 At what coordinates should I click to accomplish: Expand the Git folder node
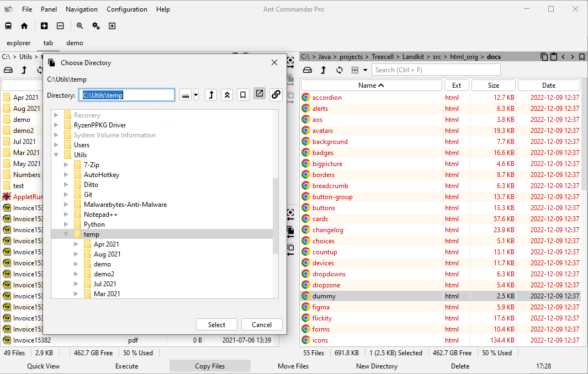point(66,195)
